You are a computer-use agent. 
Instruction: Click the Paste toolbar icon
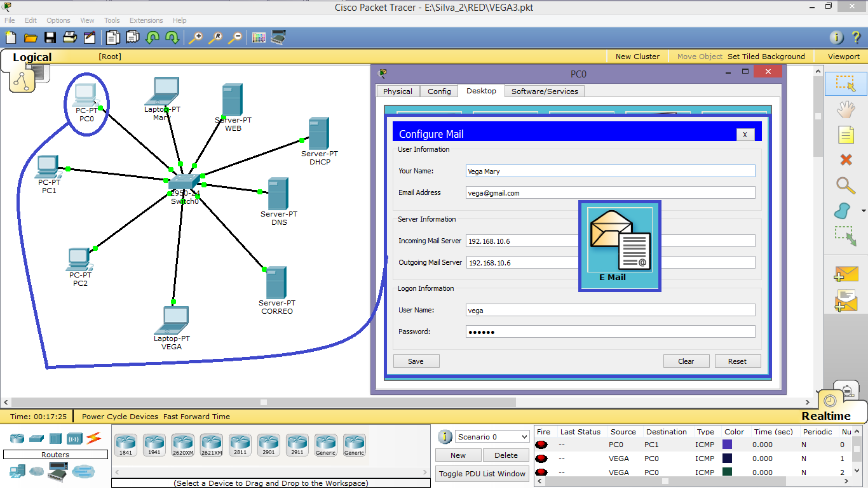tap(132, 37)
